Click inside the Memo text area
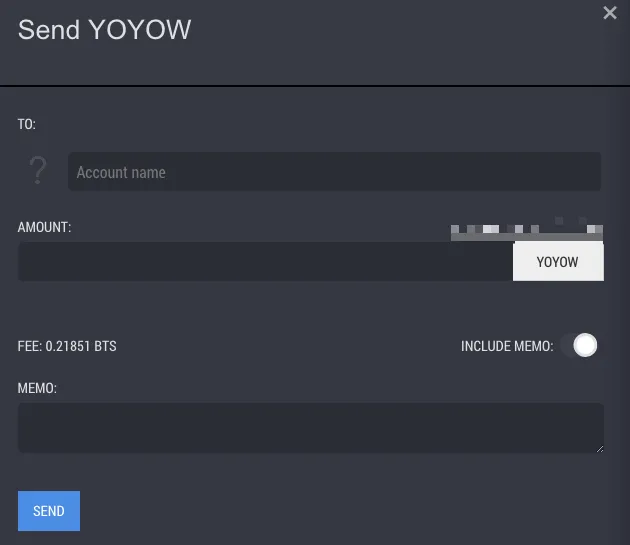Image resolution: width=630 pixels, height=545 pixels. coord(311,428)
